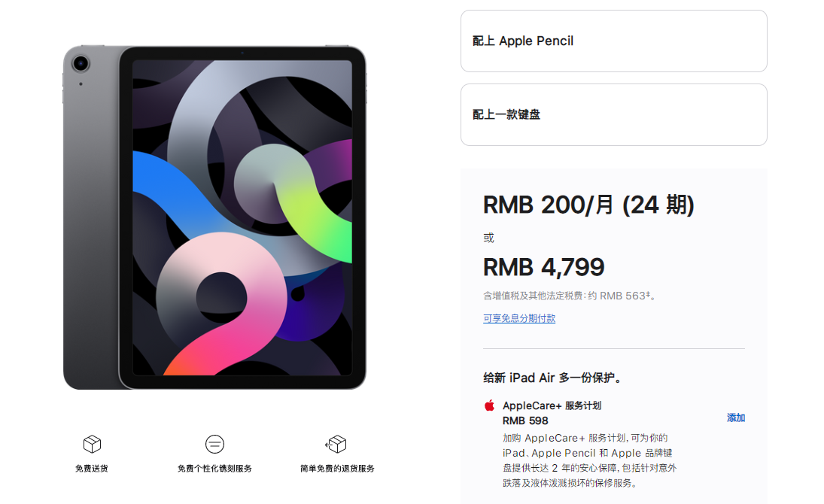
Task: Open the 可享免息分期付款 link
Action: click(519, 318)
